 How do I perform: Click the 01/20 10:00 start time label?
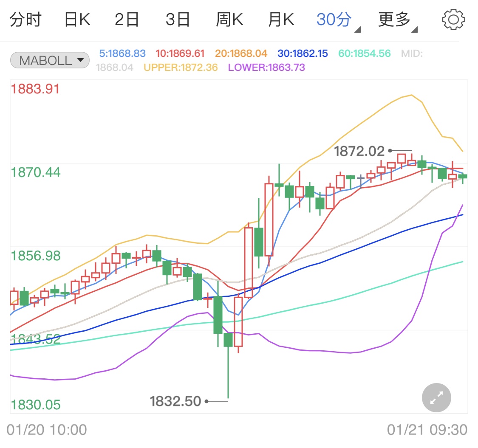click(x=47, y=430)
